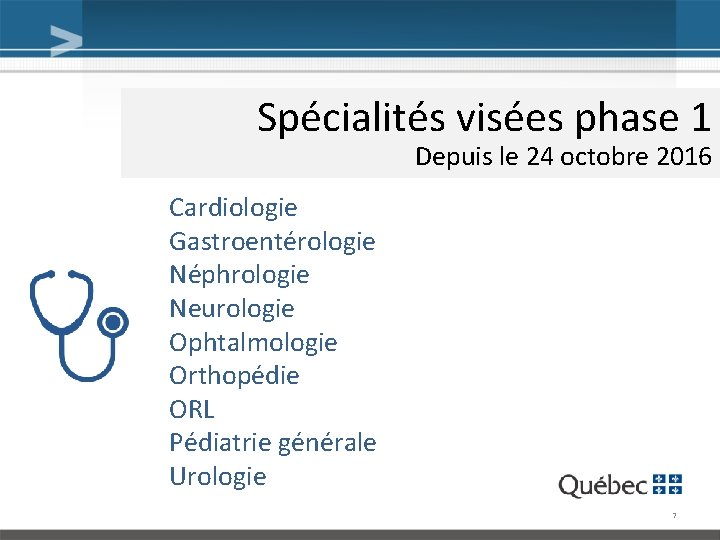Click the slide page number 7
720x540 pixels.
pos(674,516)
